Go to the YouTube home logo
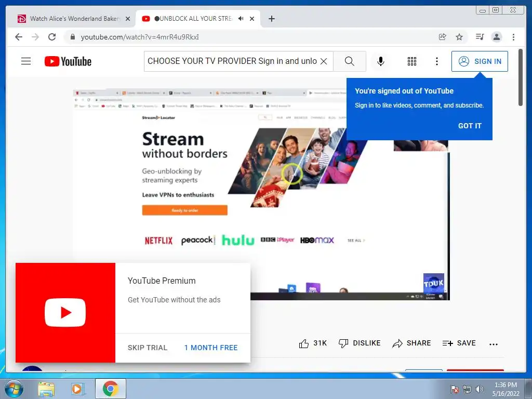Image resolution: width=532 pixels, height=399 pixels. click(x=68, y=61)
